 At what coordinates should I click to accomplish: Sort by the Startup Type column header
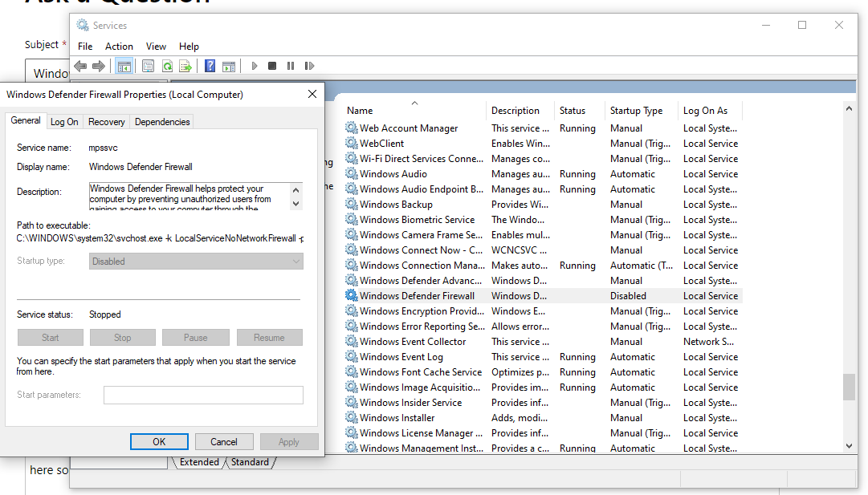641,111
